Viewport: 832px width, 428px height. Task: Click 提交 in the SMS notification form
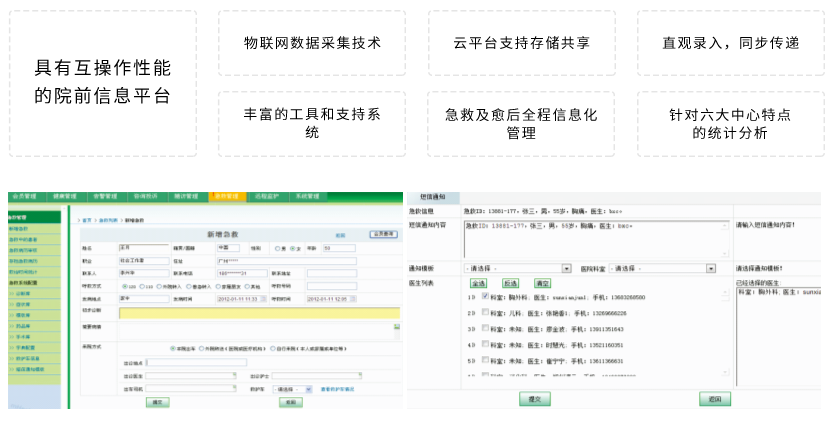click(535, 398)
